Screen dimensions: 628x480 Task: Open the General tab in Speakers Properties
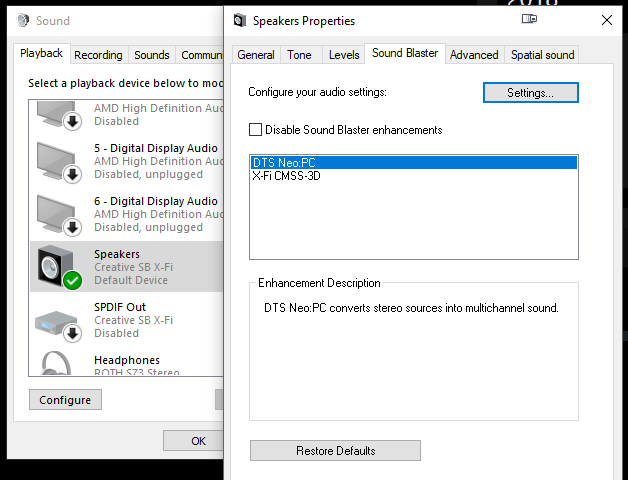(256, 55)
